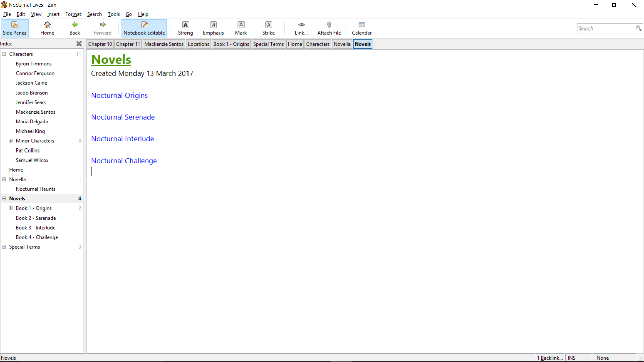Click the Home toolbar icon
Screen dimensions: 644x362
(x=47, y=28)
